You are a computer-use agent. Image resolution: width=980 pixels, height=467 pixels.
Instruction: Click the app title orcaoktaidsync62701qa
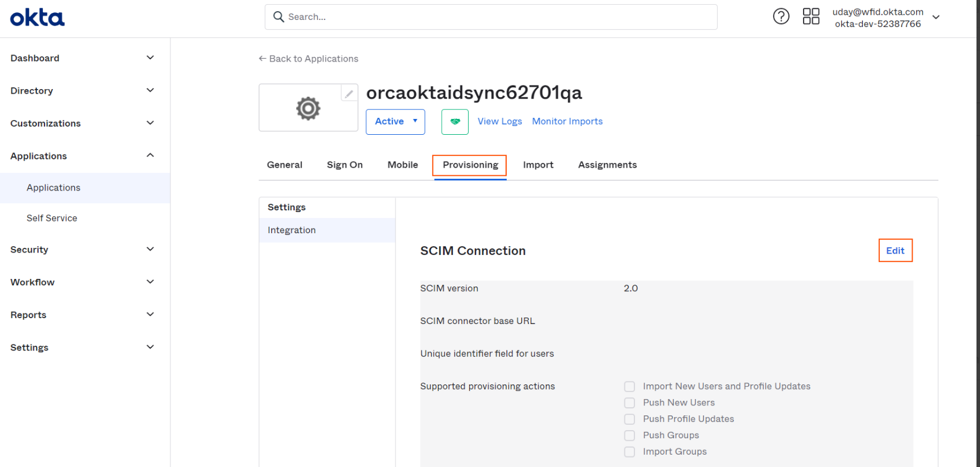474,93
